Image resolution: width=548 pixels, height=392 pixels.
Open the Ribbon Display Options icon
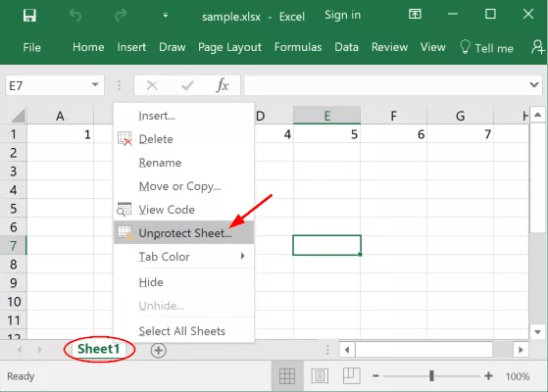(415, 14)
